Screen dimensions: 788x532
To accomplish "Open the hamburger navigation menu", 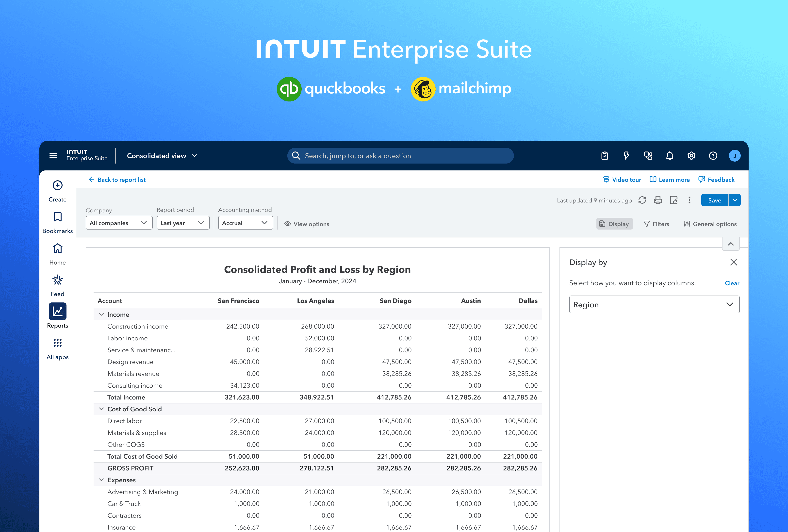I will pyautogui.click(x=53, y=156).
